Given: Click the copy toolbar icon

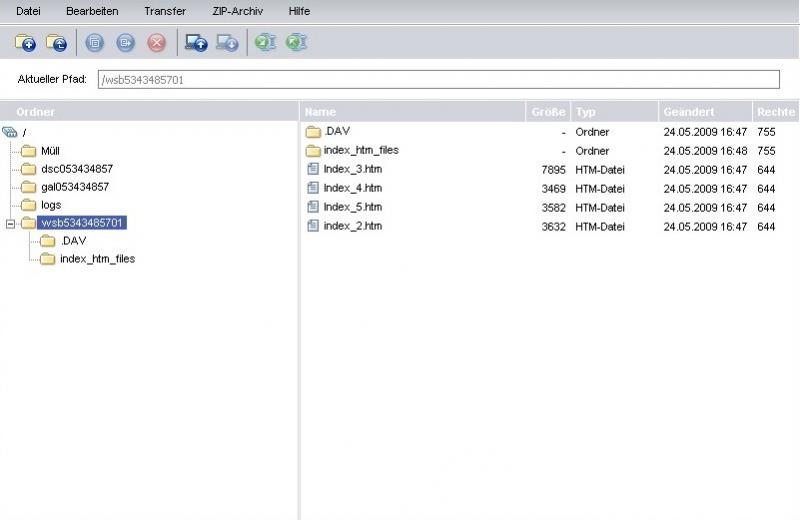Looking at the screenshot, I should click(94, 43).
